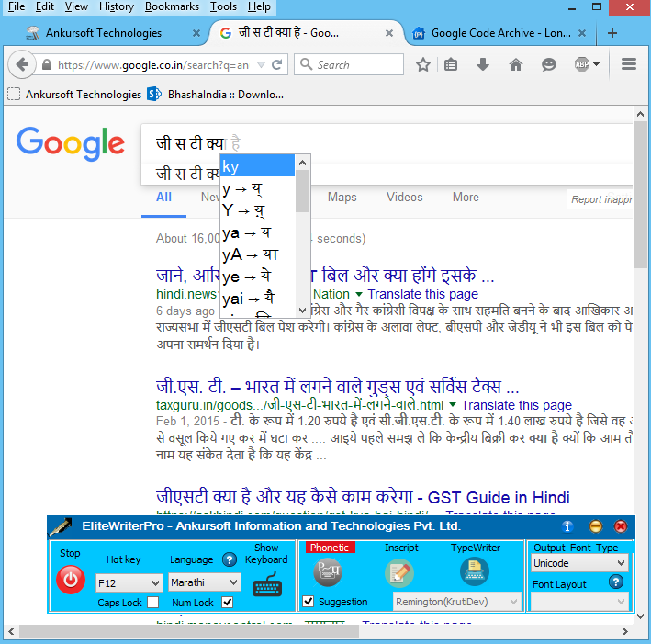Open URL bar history dropdown arrow
This screenshot has height=644, width=651.
pos(261,65)
